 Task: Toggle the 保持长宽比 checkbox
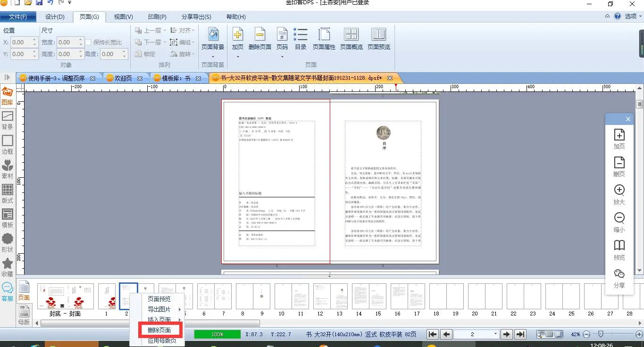[88, 42]
